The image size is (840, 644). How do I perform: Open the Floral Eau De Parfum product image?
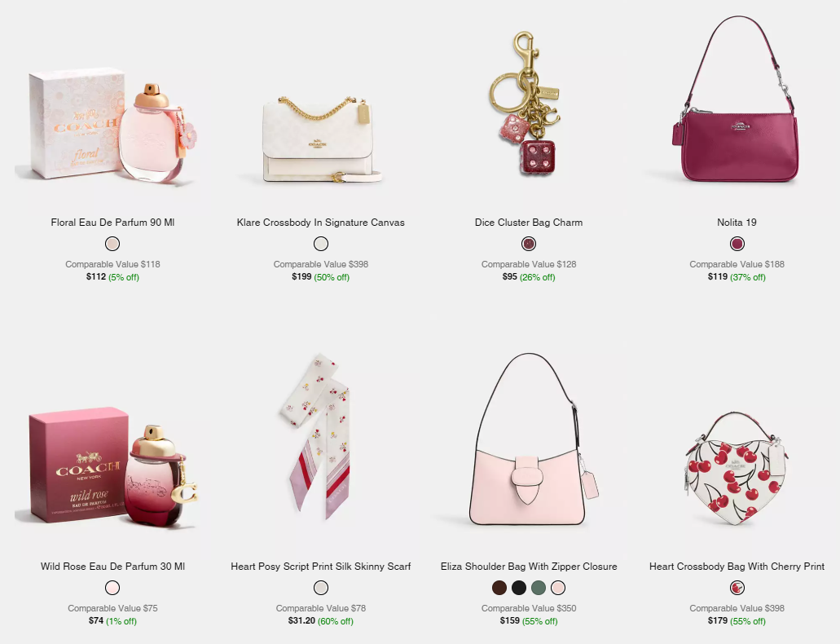[112, 126]
